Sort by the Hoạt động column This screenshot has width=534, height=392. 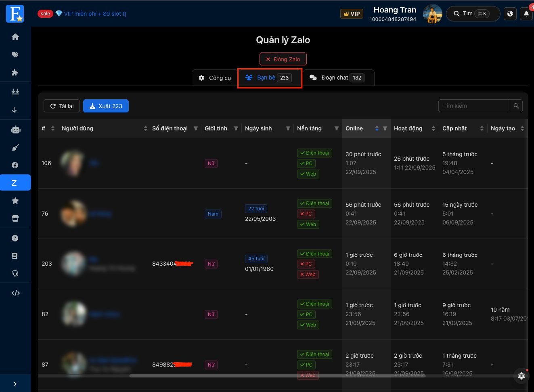433,128
